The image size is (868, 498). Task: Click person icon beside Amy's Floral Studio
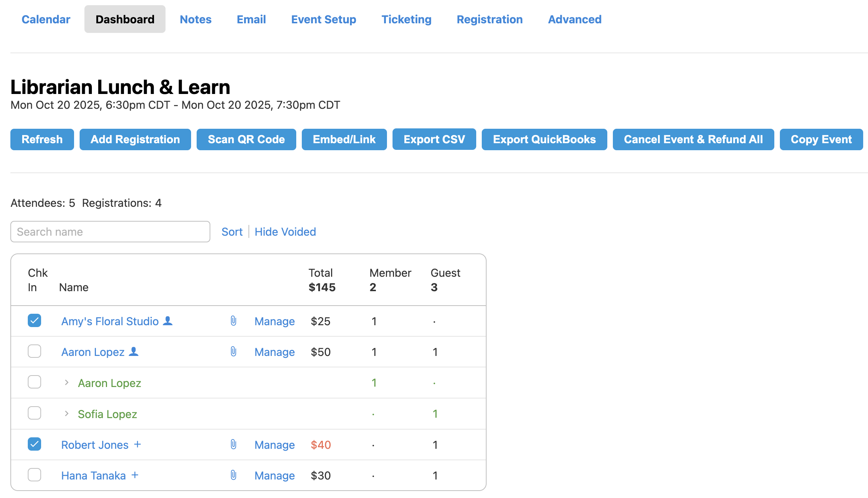click(x=168, y=321)
